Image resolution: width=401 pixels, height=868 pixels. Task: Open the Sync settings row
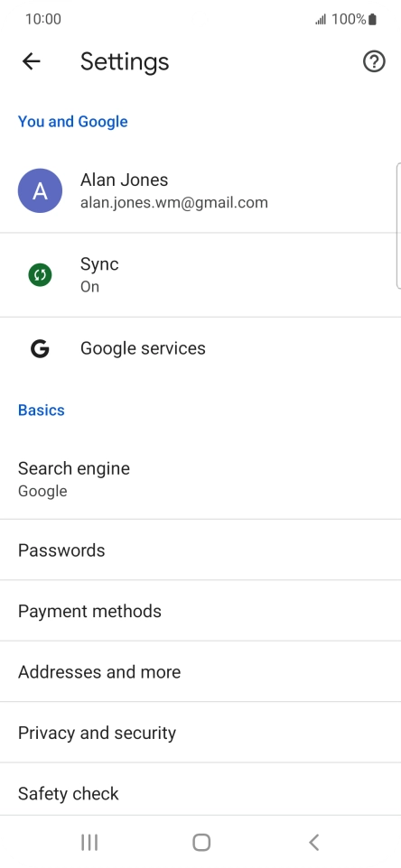coord(200,275)
